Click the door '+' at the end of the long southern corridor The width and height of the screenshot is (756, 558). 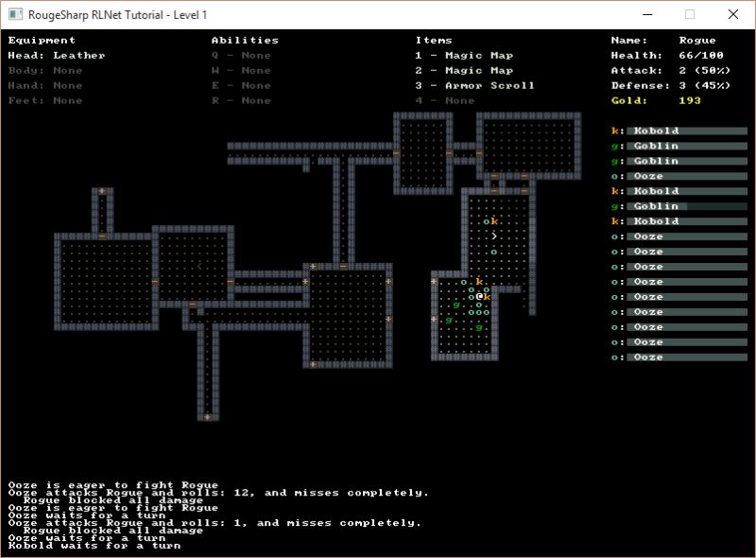coord(208,416)
